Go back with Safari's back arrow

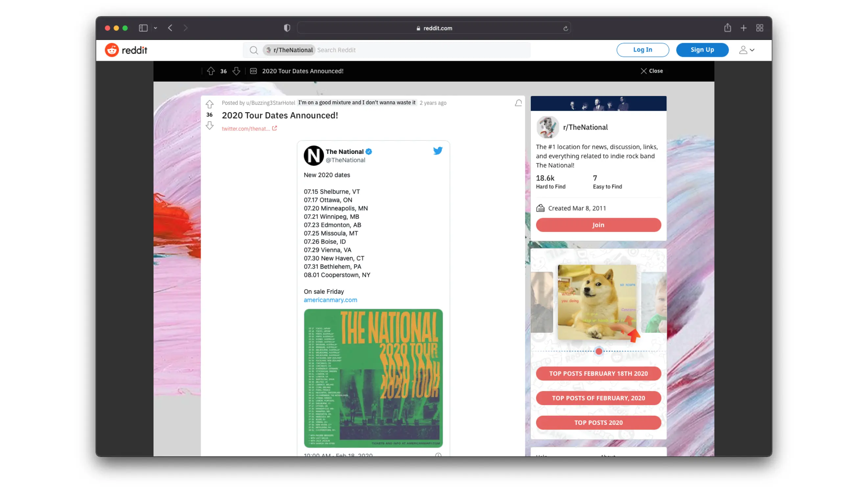tap(170, 28)
